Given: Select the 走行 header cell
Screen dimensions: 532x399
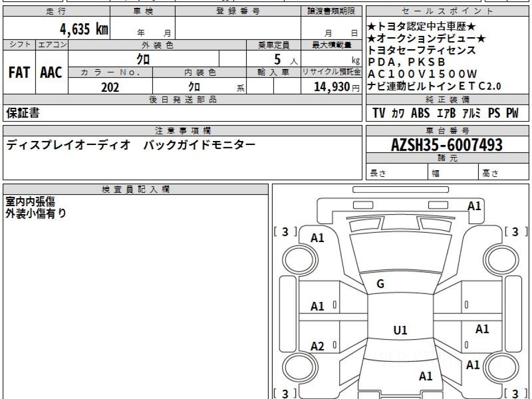Looking at the screenshot, I should point(56,12).
